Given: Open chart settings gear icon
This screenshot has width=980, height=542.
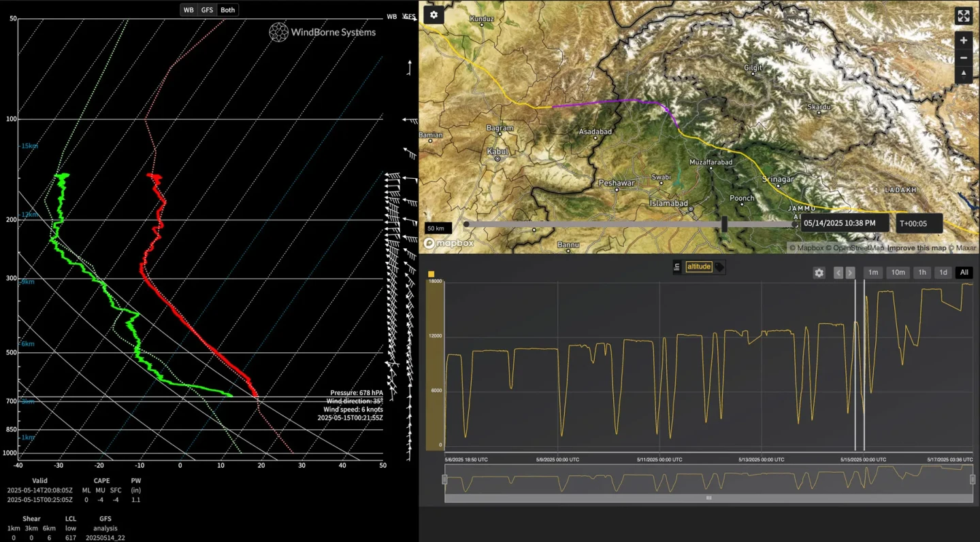Looking at the screenshot, I should 819,273.
